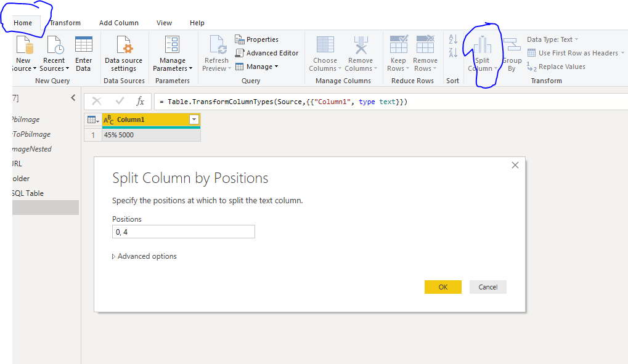
Task: Open Recent Sources
Action: click(54, 54)
